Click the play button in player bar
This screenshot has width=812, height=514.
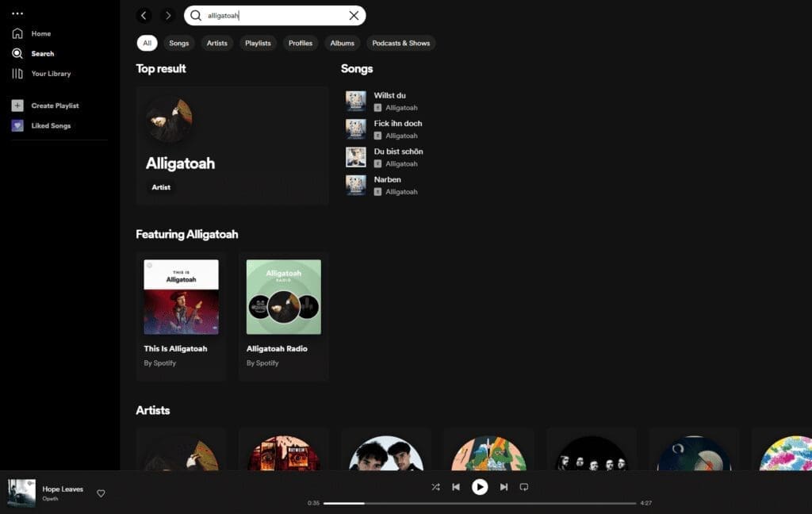point(480,487)
